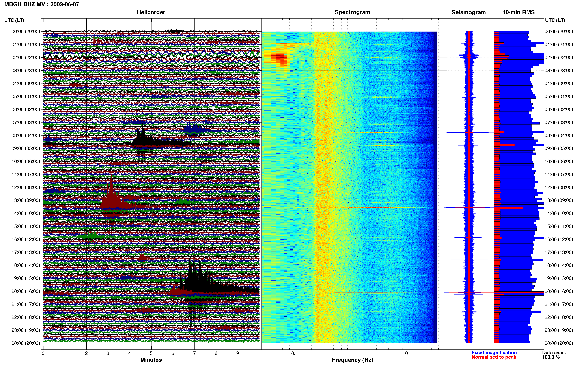
Task: Click the helicorder minute tick label '3'
Action: pos(108,353)
